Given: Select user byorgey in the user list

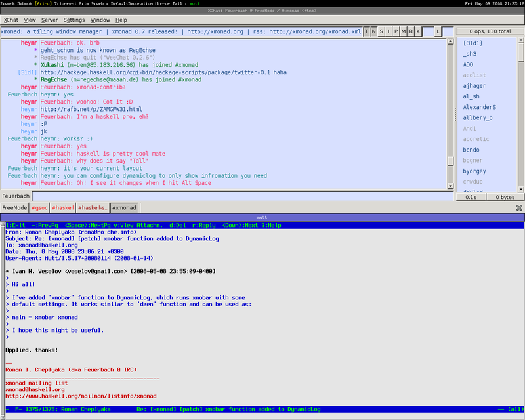Looking at the screenshot, I should pyautogui.click(x=474, y=171).
